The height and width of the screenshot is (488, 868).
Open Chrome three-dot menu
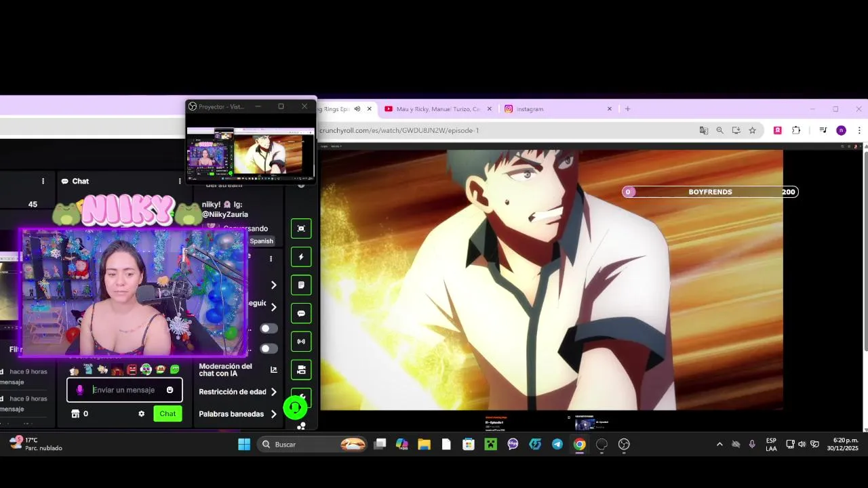[x=859, y=130]
